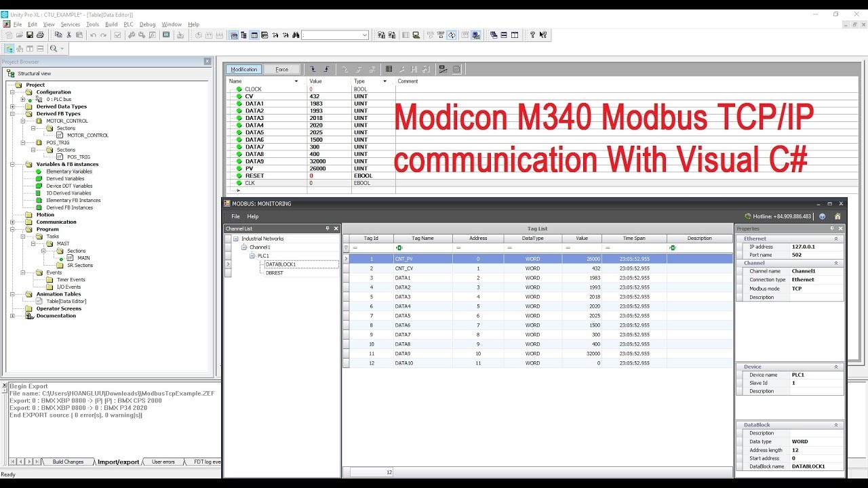Collapse the DataBlock properties section
This screenshot has height=488, width=868.
click(x=835, y=425)
